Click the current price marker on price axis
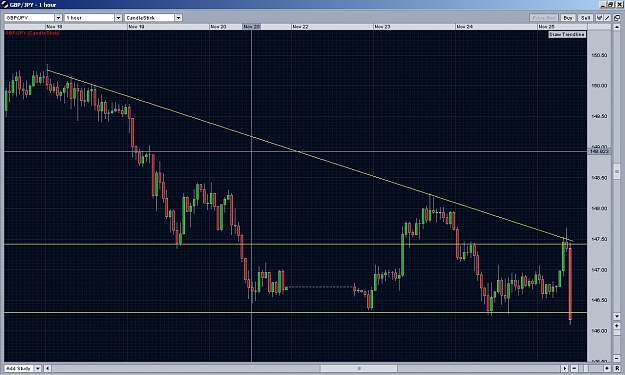 point(599,151)
